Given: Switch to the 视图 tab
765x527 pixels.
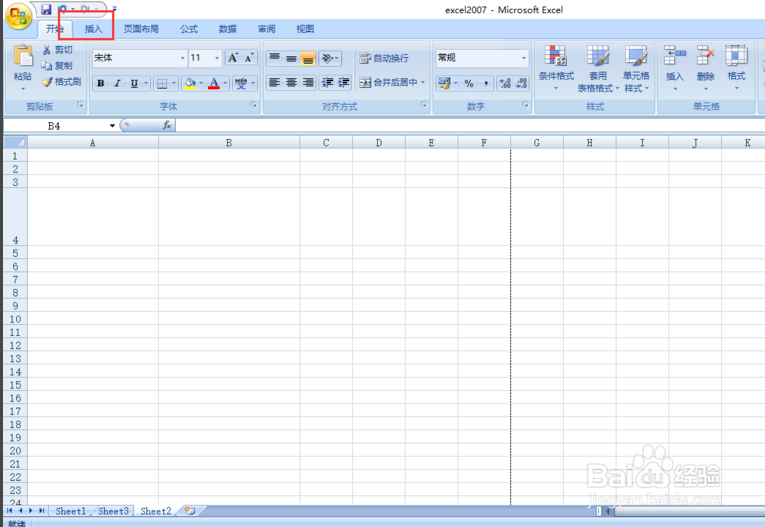Looking at the screenshot, I should point(305,29).
